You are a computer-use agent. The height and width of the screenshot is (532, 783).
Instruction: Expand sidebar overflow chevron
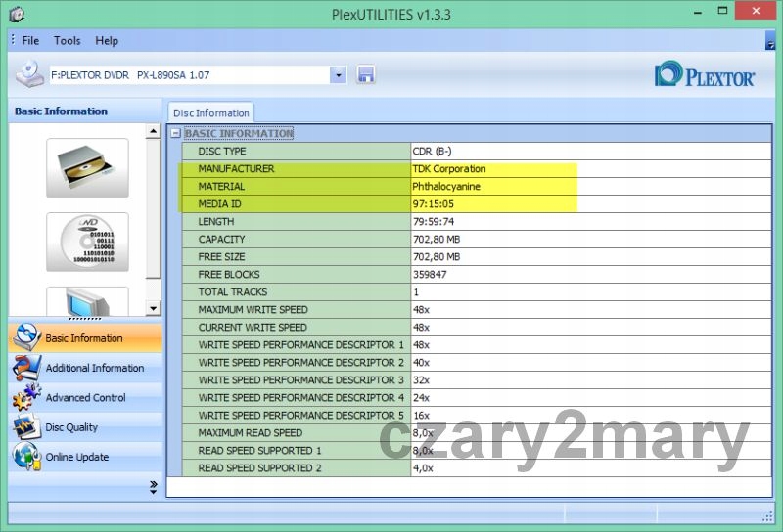(153, 485)
